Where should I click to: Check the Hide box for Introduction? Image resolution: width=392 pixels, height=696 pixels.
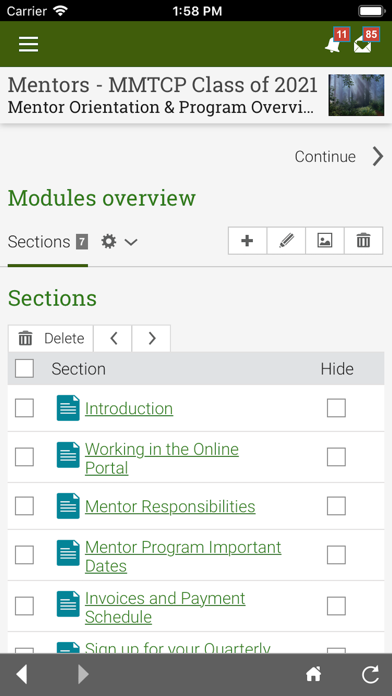pyautogui.click(x=336, y=408)
